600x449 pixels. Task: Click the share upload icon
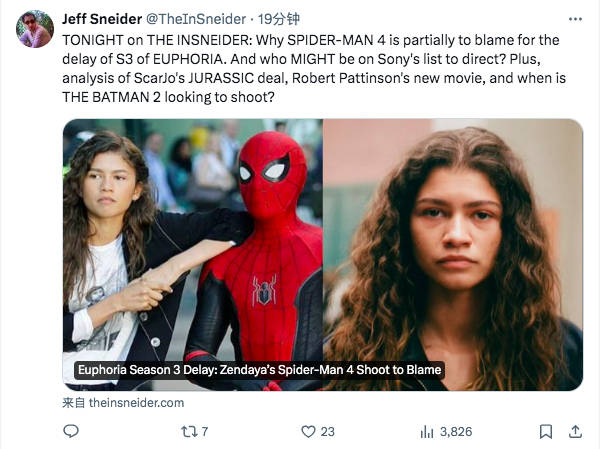[x=575, y=431]
